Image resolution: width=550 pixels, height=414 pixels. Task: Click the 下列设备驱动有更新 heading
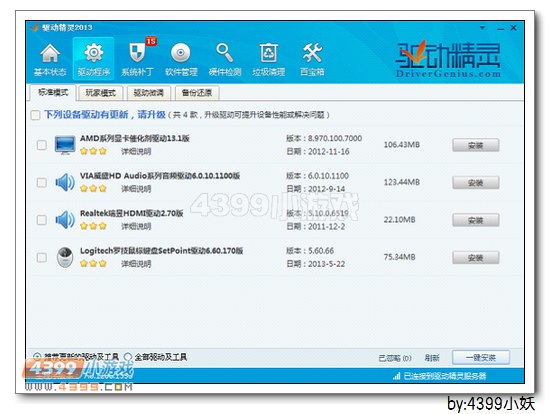[105, 115]
